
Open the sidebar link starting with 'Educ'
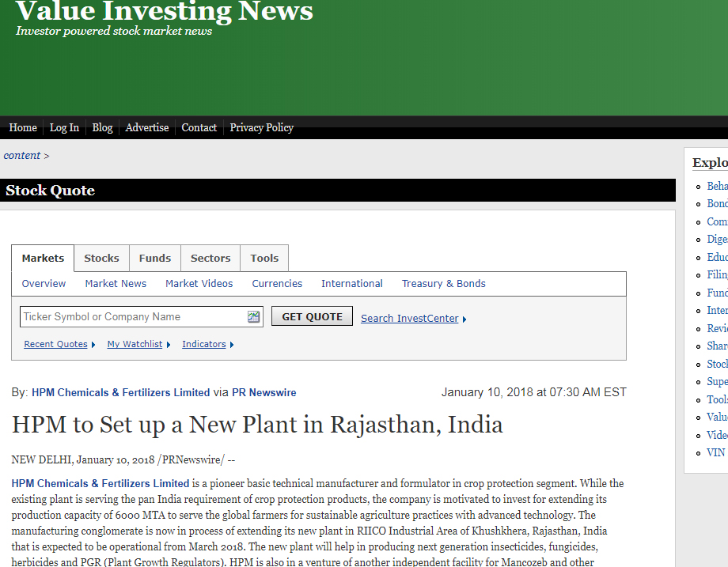pos(718,258)
